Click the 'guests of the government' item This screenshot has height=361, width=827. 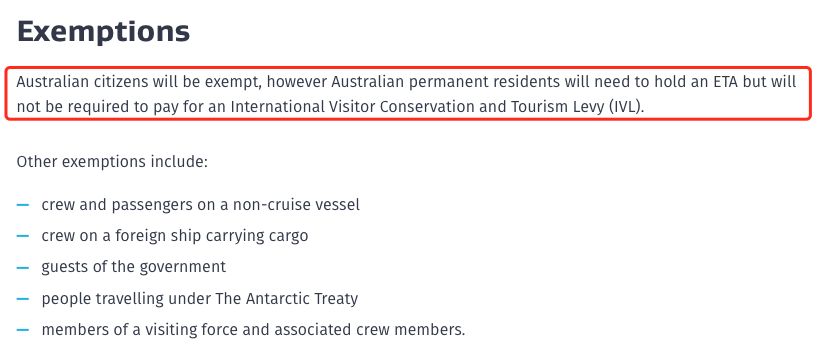coord(133,267)
